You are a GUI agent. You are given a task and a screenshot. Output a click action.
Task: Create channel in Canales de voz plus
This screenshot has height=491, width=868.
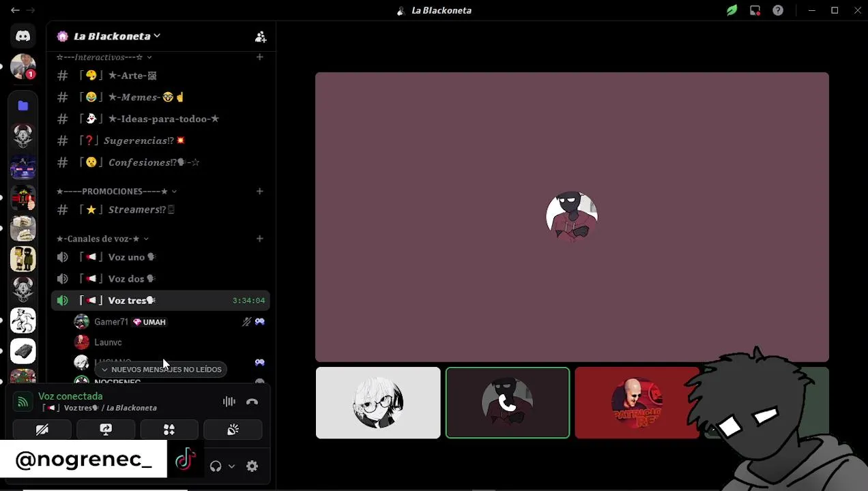[259, 239]
